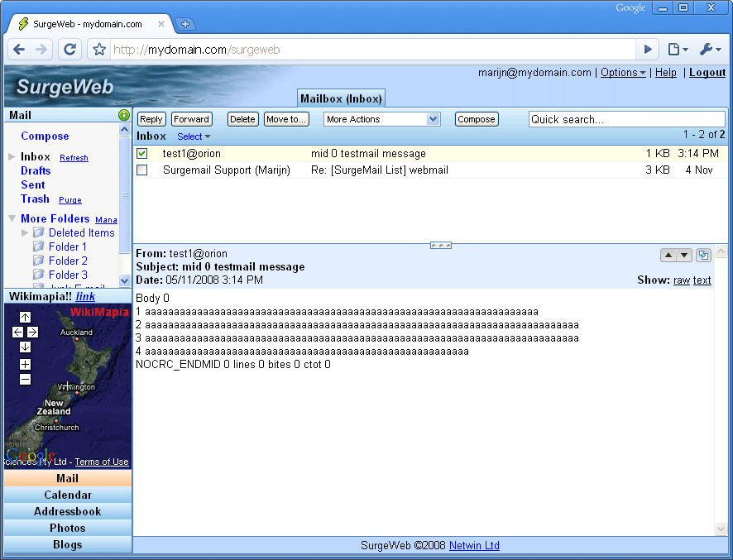
Task: Click the Quick search input field
Action: pos(626,119)
